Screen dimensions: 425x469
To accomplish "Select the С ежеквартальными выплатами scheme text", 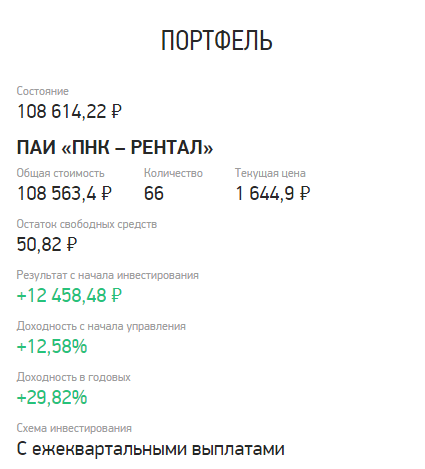I will coord(150,449).
